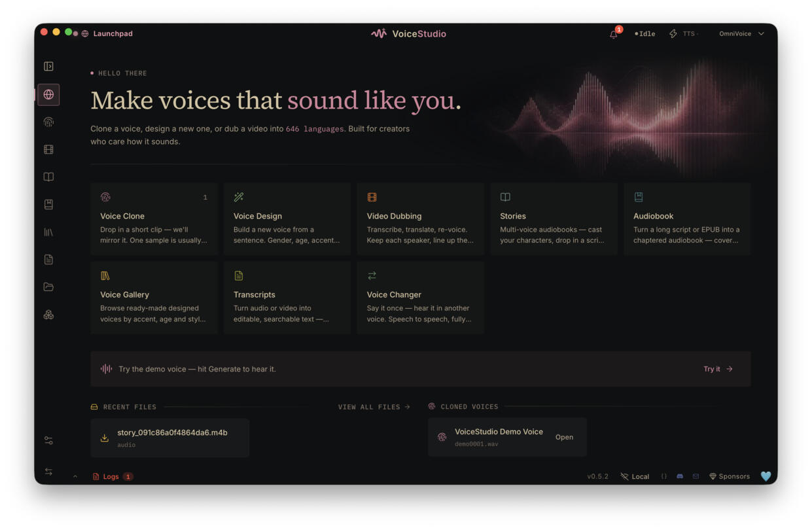Open the Discord icon in status bar

tap(680, 476)
